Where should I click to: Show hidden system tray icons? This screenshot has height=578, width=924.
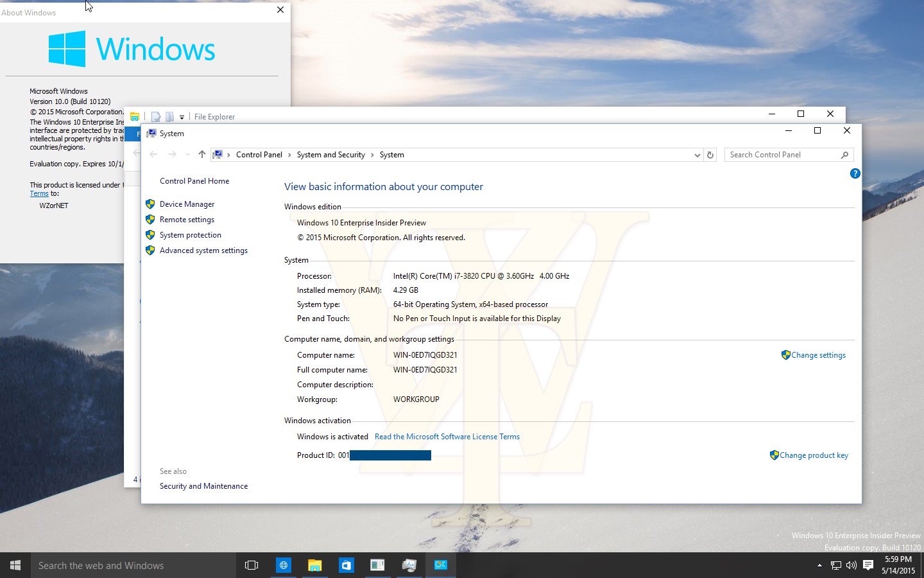coord(819,565)
